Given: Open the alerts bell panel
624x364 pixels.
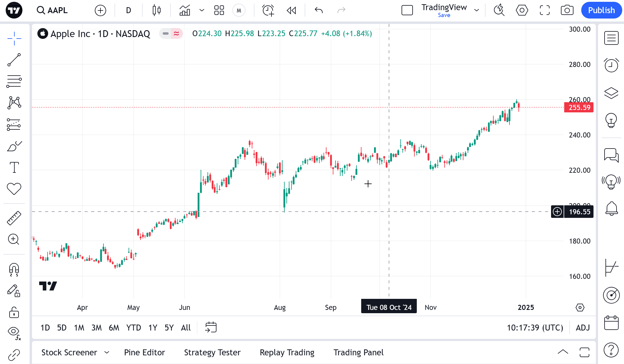Looking at the screenshot, I should [x=611, y=208].
